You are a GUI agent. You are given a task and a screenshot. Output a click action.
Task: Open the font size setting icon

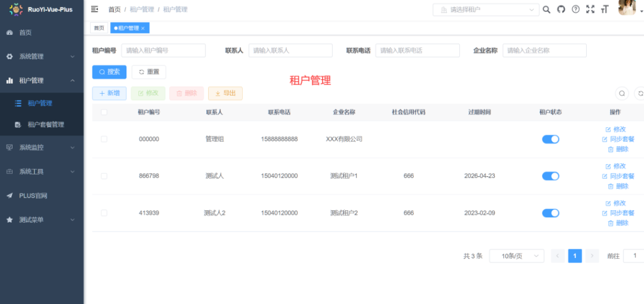(x=605, y=9)
